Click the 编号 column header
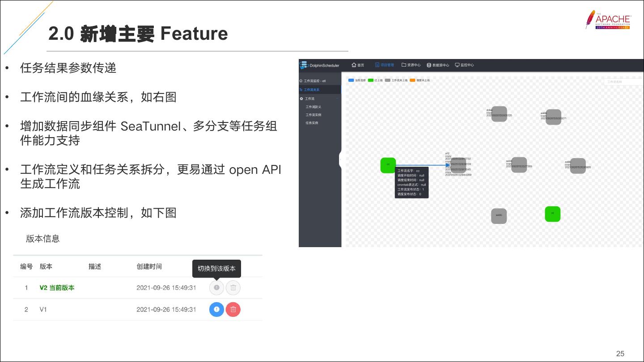644x362 pixels. (x=26, y=266)
